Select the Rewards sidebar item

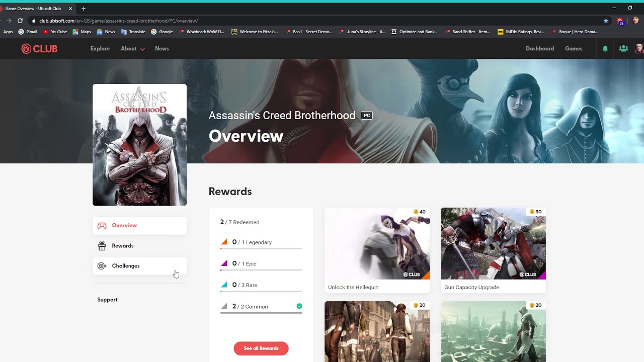pos(139,246)
